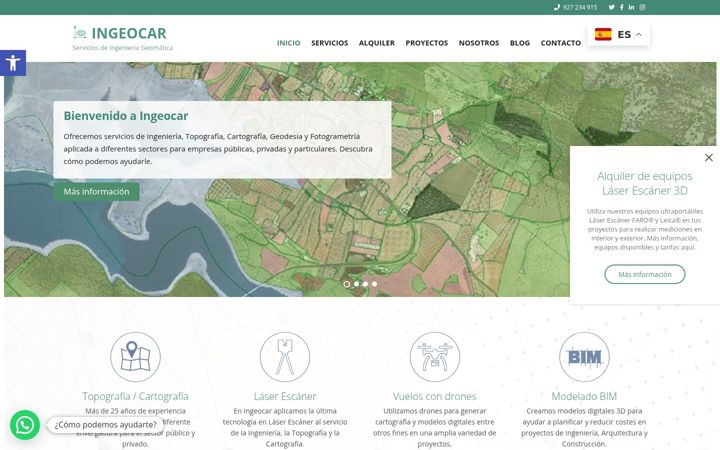
Task: Open the Blog menu item
Action: pos(520,43)
